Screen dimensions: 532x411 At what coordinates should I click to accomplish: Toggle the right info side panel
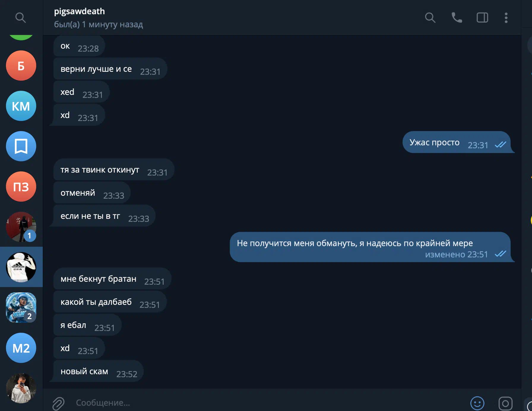point(482,18)
